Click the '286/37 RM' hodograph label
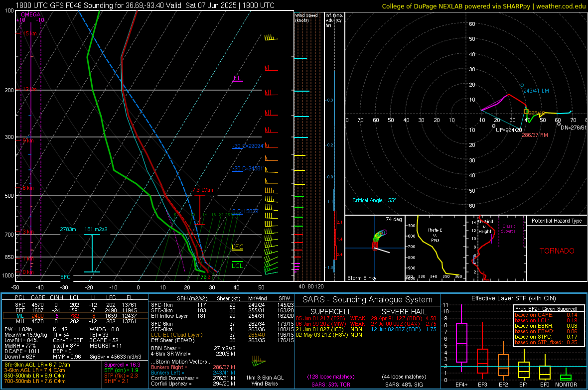The width and height of the screenshot is (588, 390). click(535, 135)
